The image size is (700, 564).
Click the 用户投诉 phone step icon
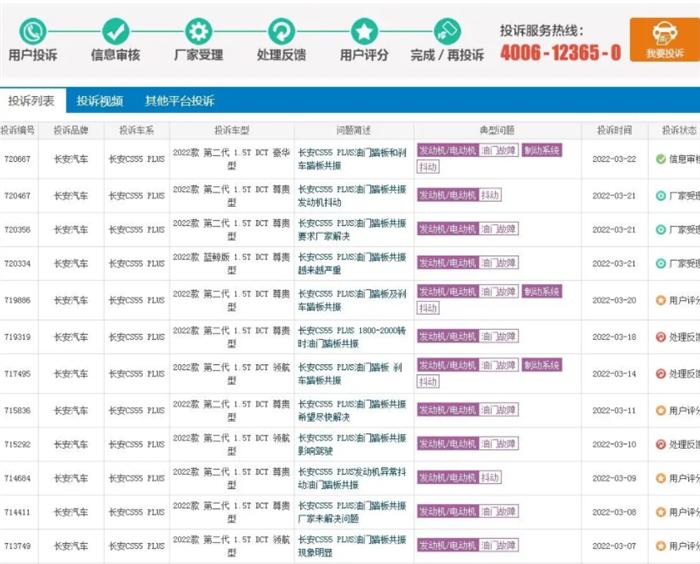point(33,31)
